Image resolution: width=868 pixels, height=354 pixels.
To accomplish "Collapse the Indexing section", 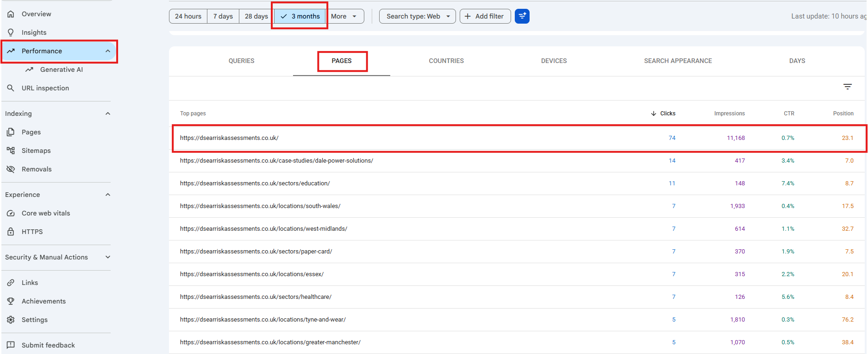I will click(x=108, y=114).
